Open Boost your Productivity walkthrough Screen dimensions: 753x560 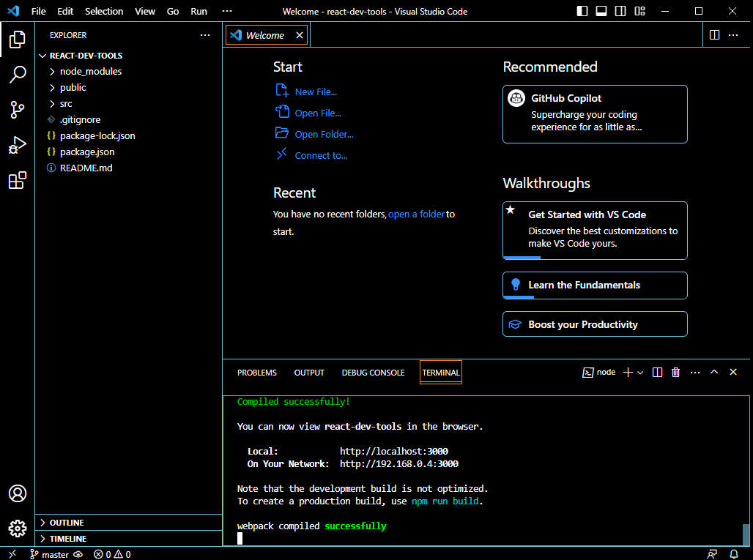[595, 324]
